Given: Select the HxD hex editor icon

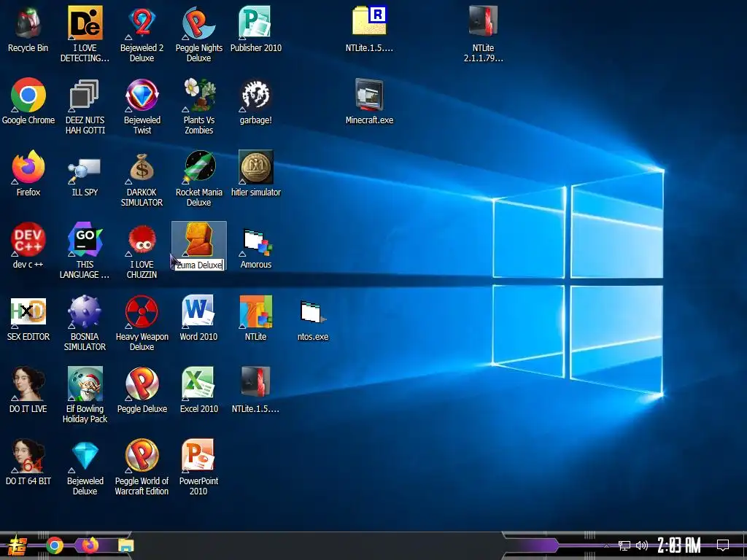Looking at the screenshot, I should tap(28, 312).
